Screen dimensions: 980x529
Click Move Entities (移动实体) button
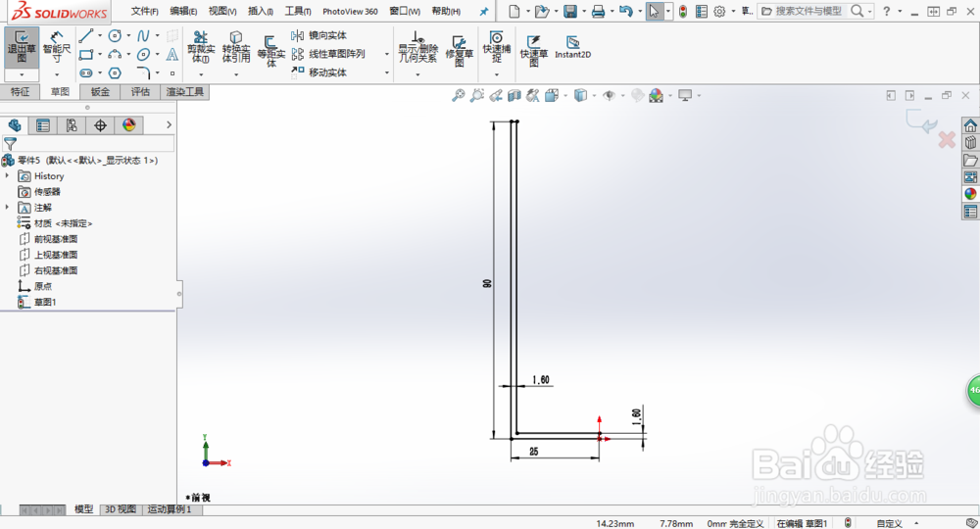click(319, 72)
